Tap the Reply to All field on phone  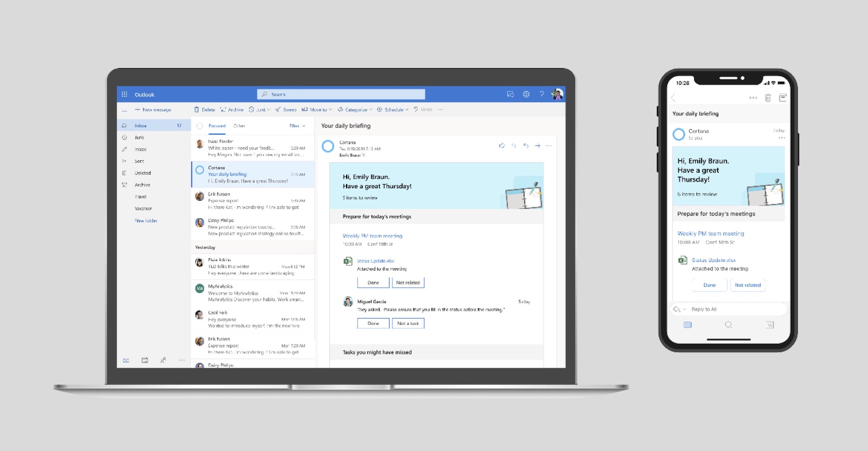tap(729, 309)
